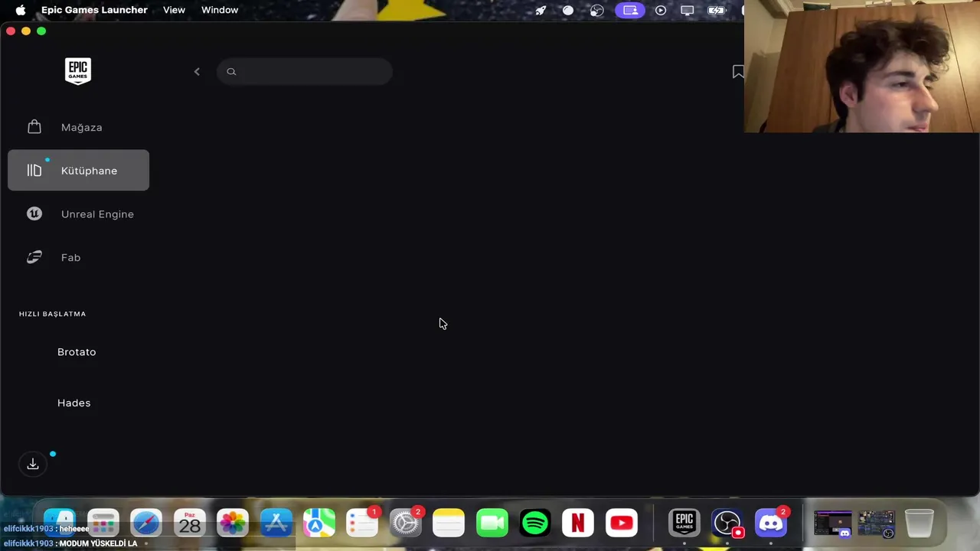Viewport: 980px width, 551px height.
Task: Open the downloads arrow icon
Action: click(x=33, y=464)
